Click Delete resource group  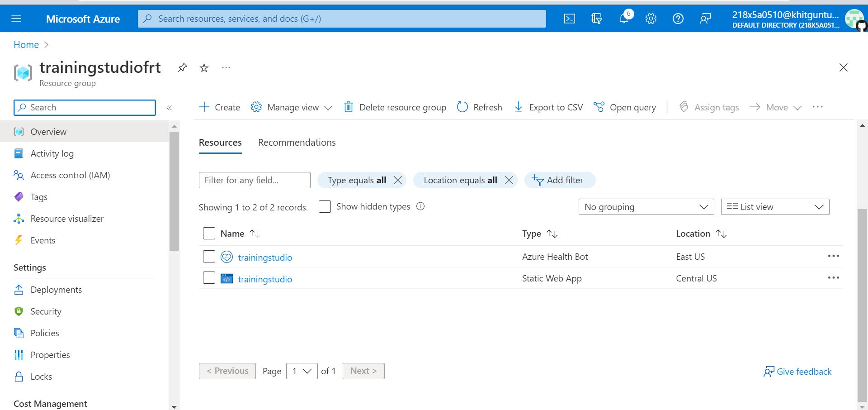(395, 107)
